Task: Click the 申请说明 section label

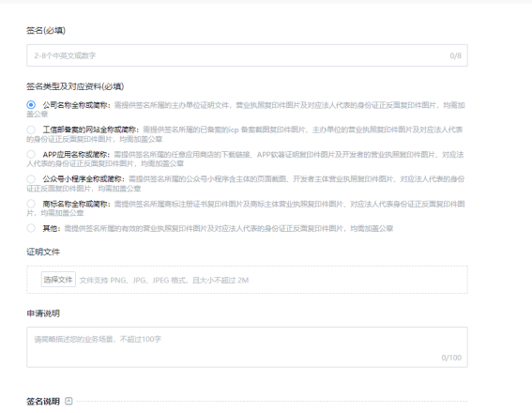Action: point(43,314)
